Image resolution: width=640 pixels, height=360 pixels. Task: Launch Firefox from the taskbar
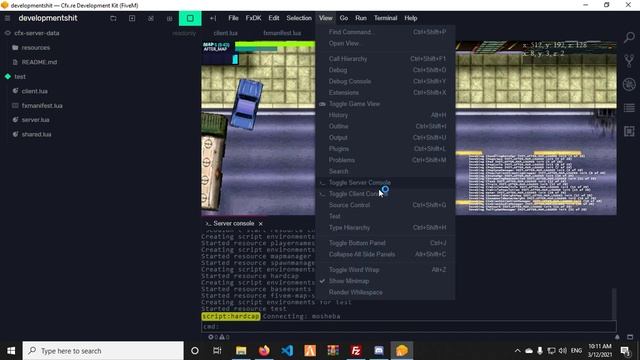(264, 351)
